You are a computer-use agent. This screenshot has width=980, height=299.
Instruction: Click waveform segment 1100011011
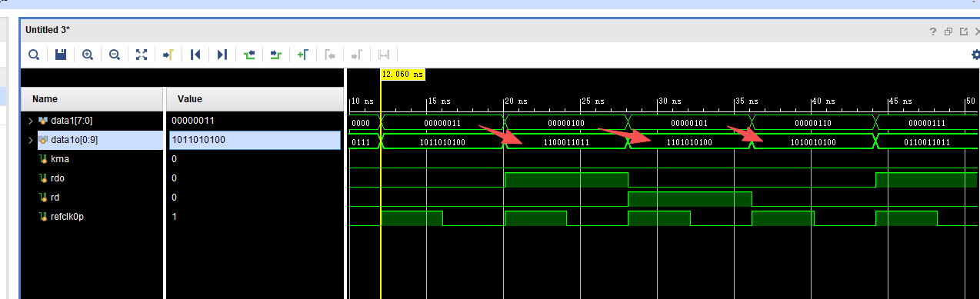pyautogui.click(x=566, y=142)
